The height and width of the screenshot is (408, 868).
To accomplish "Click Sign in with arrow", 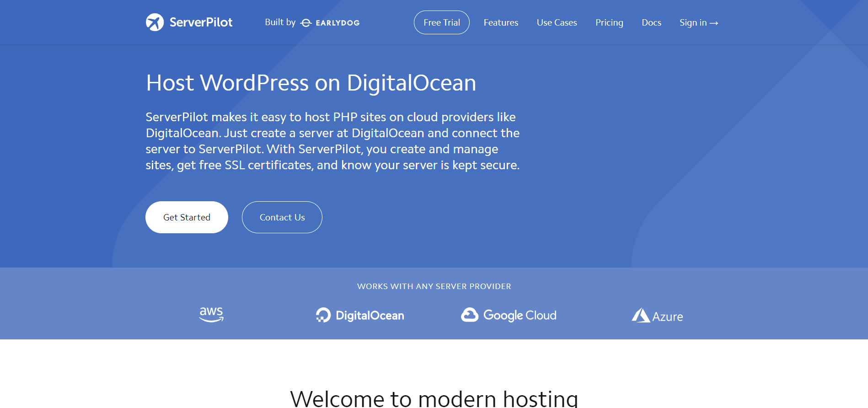I will point(699,22).
